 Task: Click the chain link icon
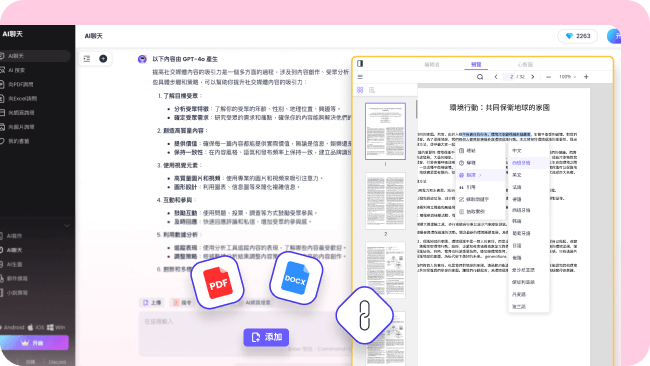pos(364,315)
